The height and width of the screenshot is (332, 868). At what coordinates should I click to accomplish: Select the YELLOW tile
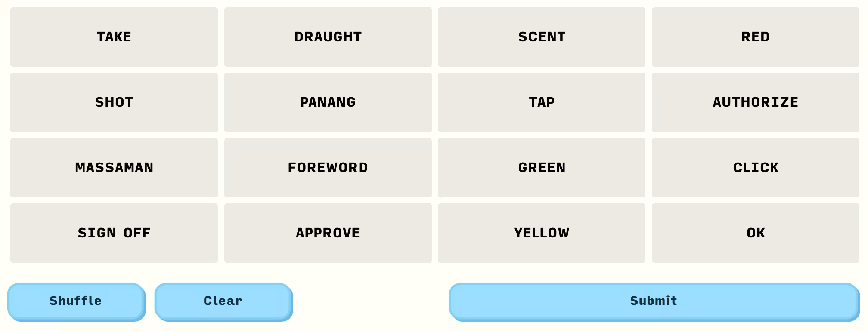541,233
